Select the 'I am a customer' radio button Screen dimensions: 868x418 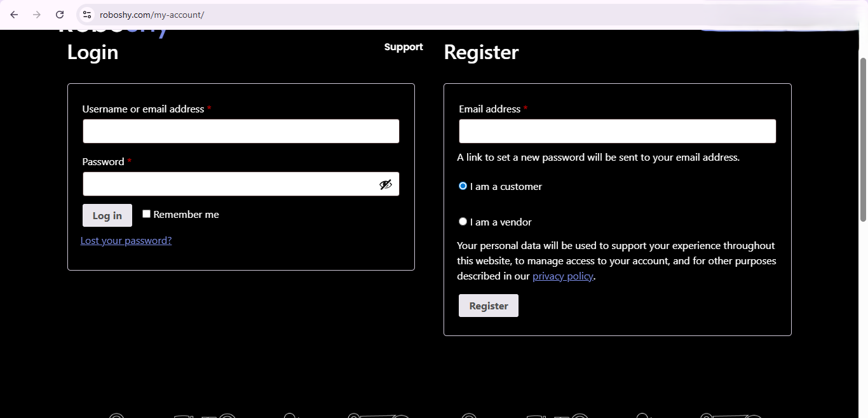click(463, 185)
